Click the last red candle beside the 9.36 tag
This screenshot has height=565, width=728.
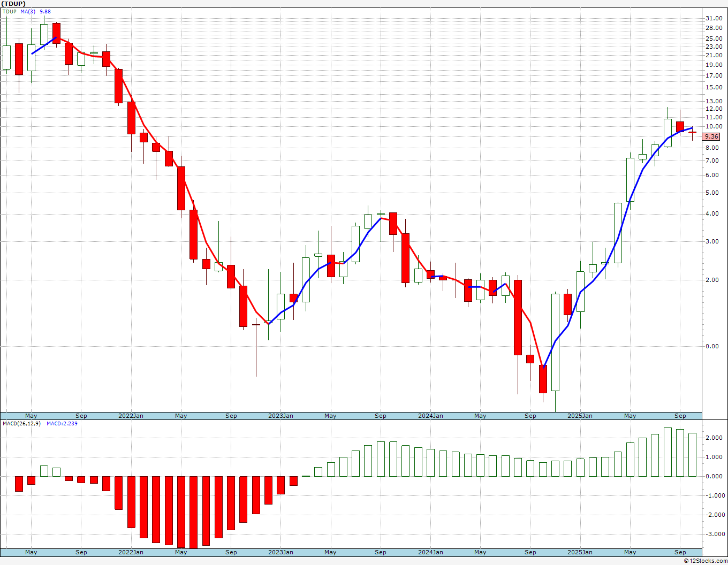693,133
